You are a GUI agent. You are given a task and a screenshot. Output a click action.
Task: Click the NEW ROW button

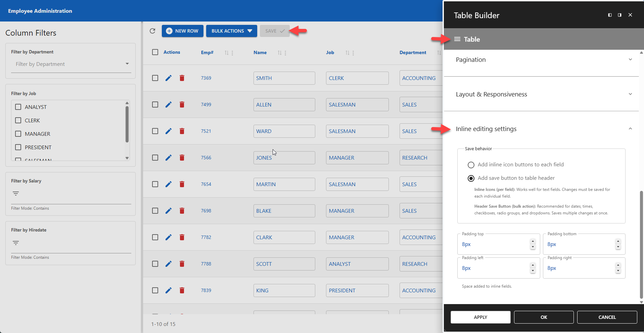click(x=182, y=31)
